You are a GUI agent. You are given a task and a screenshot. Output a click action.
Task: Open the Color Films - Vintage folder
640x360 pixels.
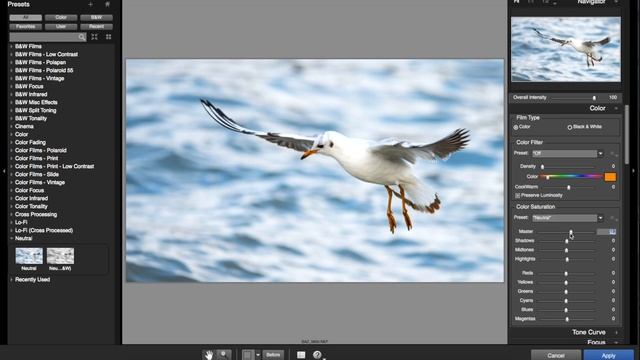point(40,182)
